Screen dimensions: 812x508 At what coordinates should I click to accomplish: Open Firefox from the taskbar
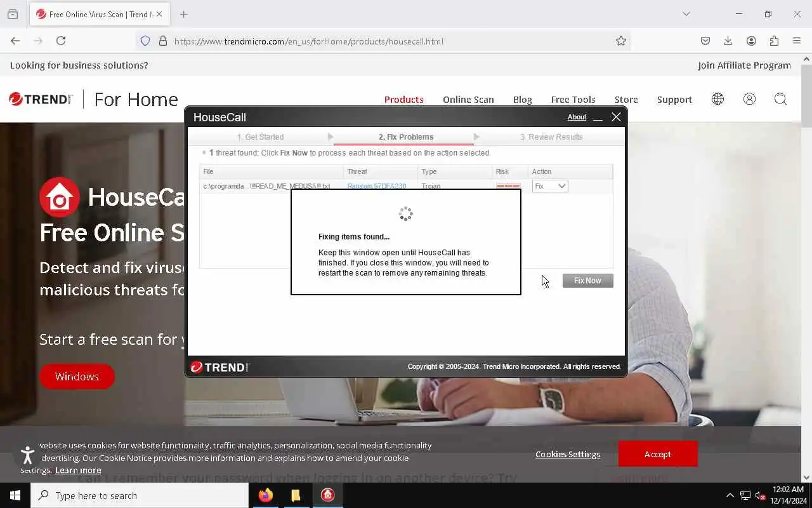coord(265,495)
